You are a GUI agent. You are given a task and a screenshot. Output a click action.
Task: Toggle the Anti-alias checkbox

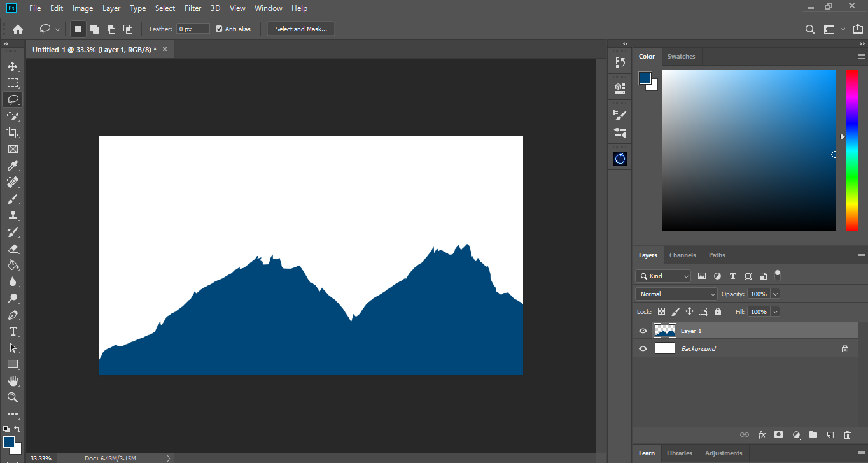219,29
